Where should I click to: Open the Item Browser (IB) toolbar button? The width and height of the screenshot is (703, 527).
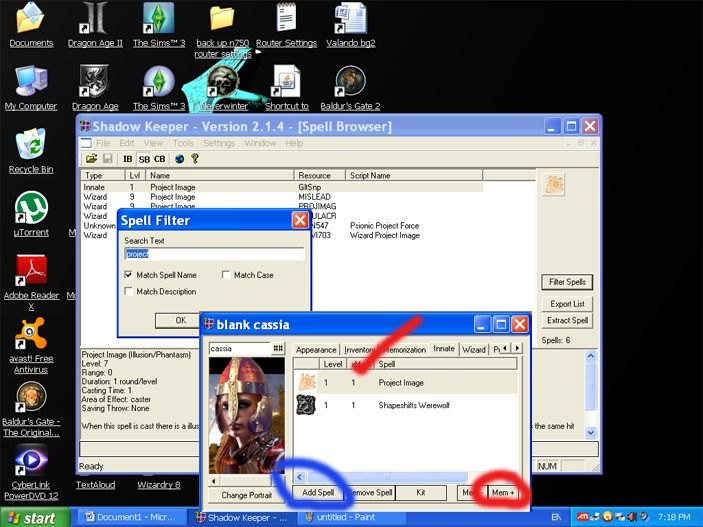[127, 158]
